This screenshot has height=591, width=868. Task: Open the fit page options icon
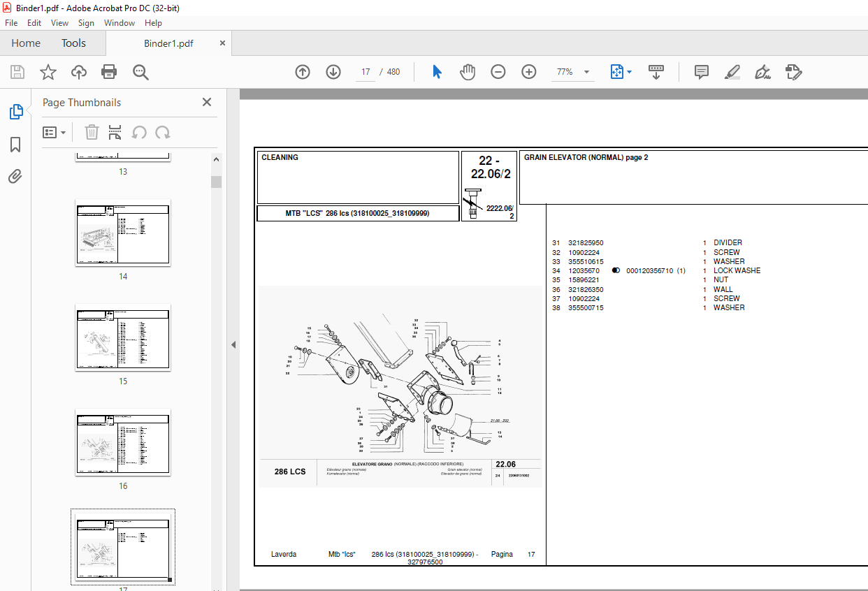(x=621, y=72)
